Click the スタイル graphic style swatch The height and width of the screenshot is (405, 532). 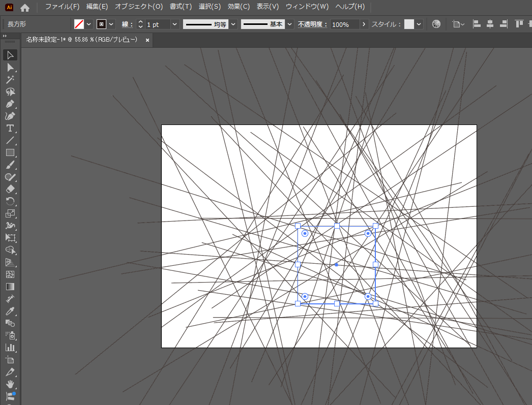pos(409,24)
